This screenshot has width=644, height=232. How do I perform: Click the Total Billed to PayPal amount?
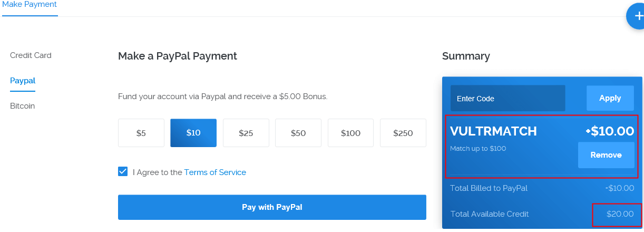click(x=619, y=188)
